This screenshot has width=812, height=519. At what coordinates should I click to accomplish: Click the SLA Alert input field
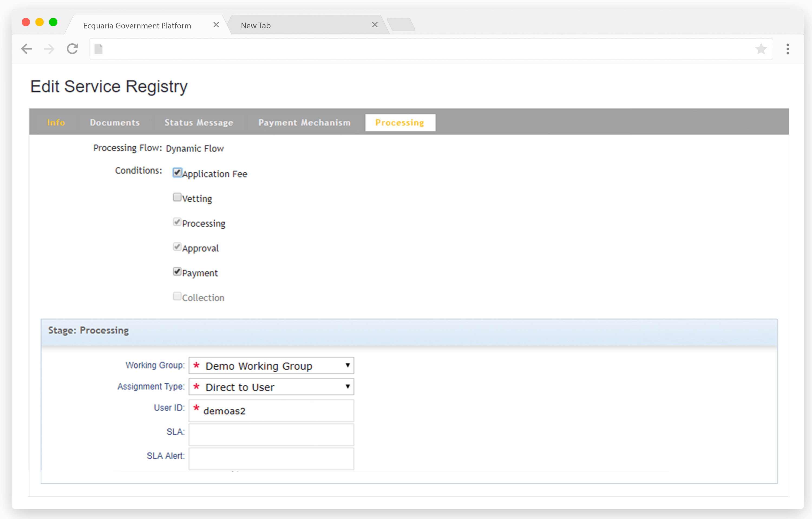tap(271, 458)
